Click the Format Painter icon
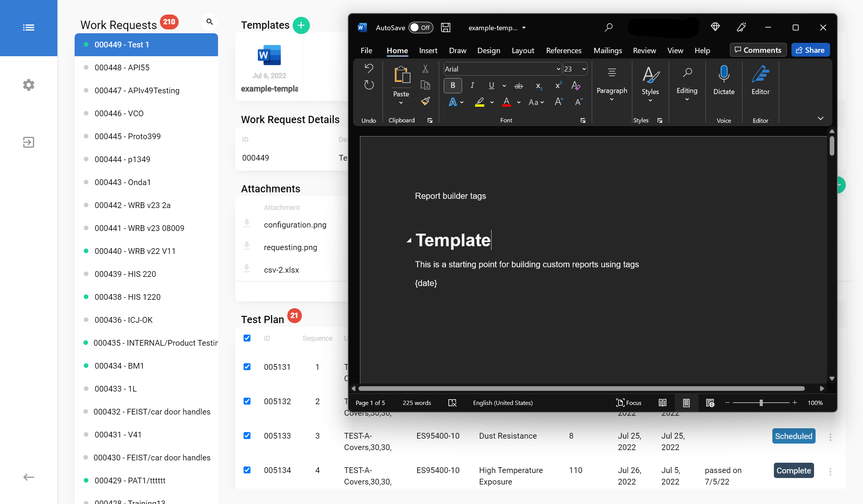This screenshot has height=504, width=863. [x=425, y=101]
